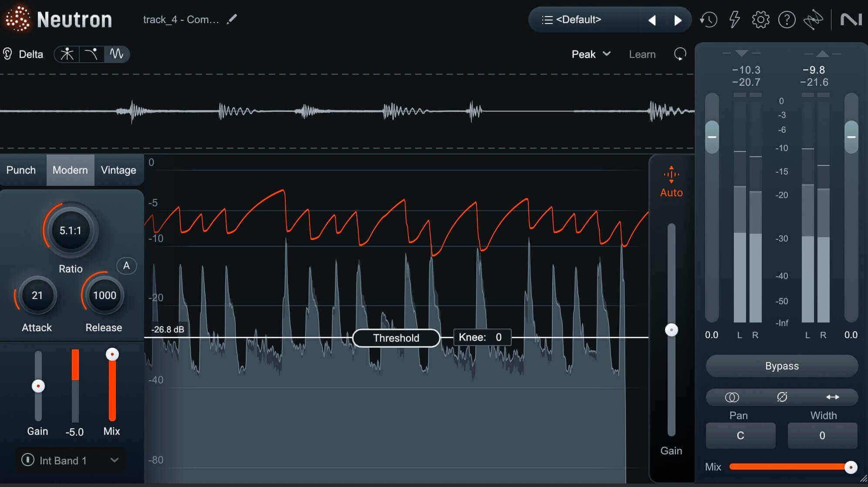
Task: Click the Width value field 0
Action: [x=822, y=436]
